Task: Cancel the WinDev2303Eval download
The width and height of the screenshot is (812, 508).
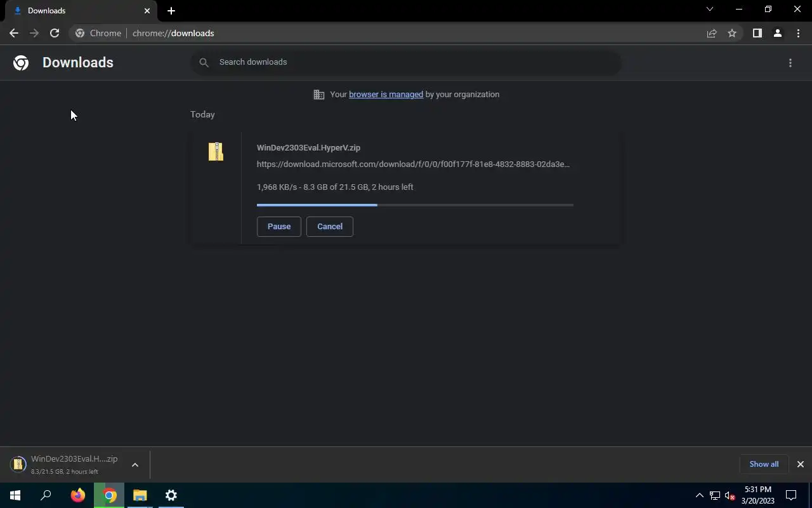Action: [x=330, y=227]
